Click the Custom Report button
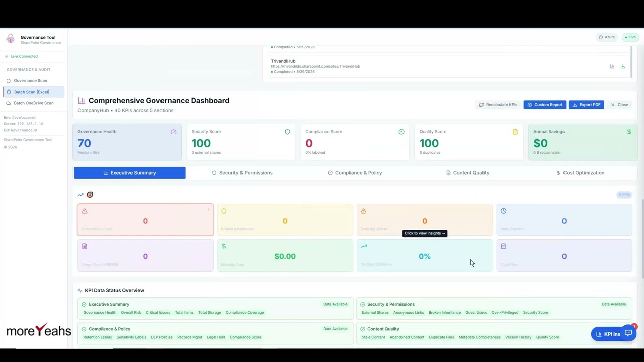The height and width of the screenshot is (362, 644). [x=545, y=105]
